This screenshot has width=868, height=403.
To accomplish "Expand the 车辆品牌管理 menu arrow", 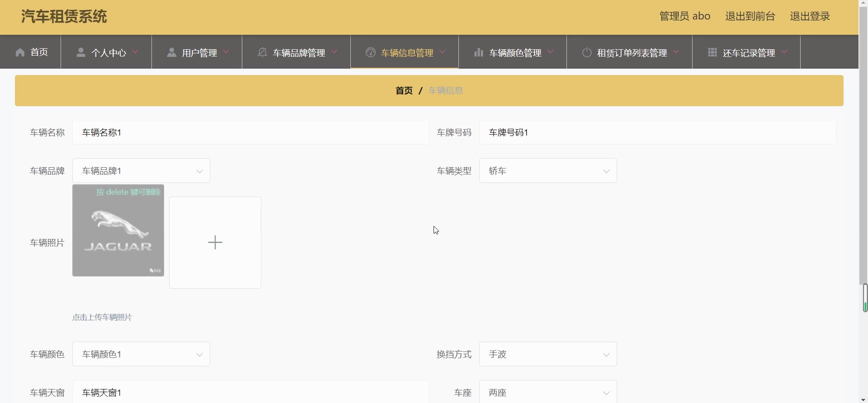I will point(334,52).
